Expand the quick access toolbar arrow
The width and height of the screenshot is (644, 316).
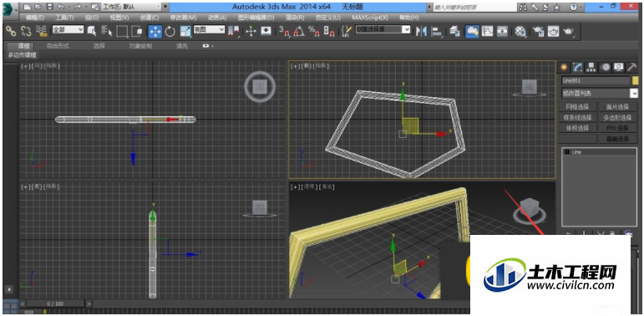click(165, 7)
